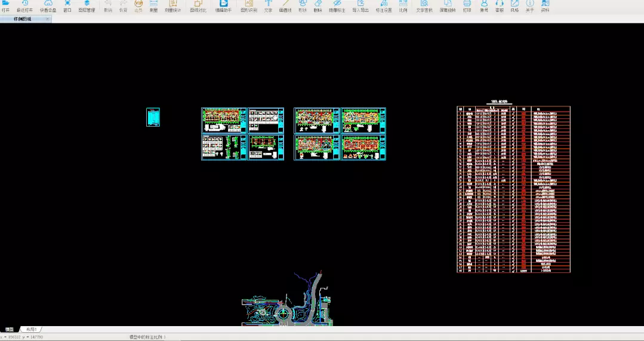This screenshot has width=644, height=341.
Task: Click the bottom-right sheet in first group
Action: pyautogui.click(x=266, y=147)
